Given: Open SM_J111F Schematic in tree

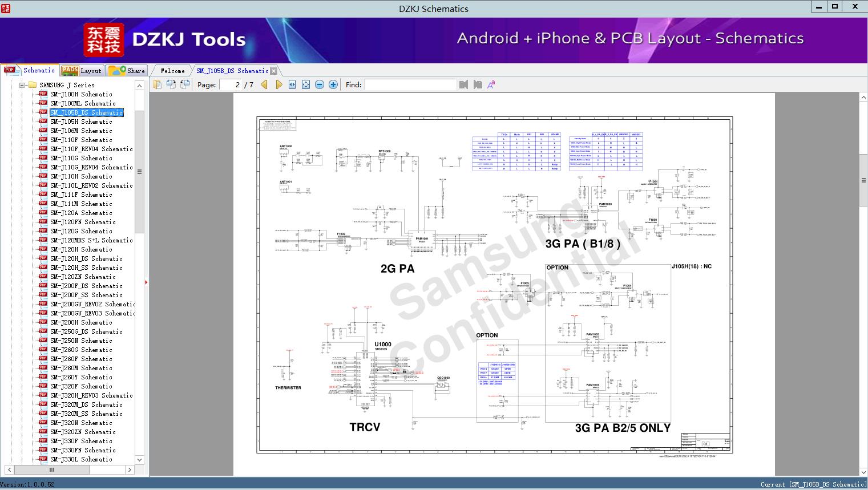Looking at the screenshot, I should point(81,195).
